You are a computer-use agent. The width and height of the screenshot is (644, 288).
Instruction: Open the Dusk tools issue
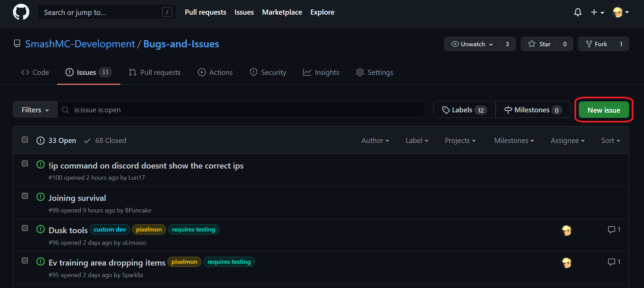[x=68, y=230]
